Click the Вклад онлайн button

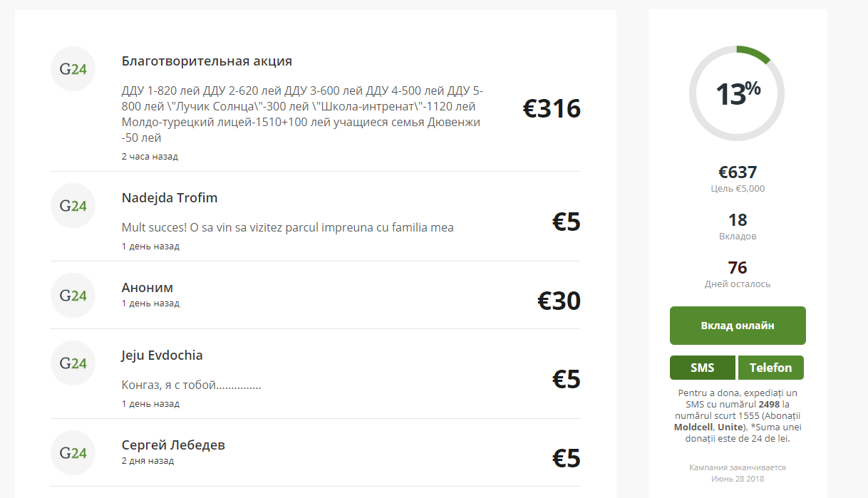(x=738, y=326)
